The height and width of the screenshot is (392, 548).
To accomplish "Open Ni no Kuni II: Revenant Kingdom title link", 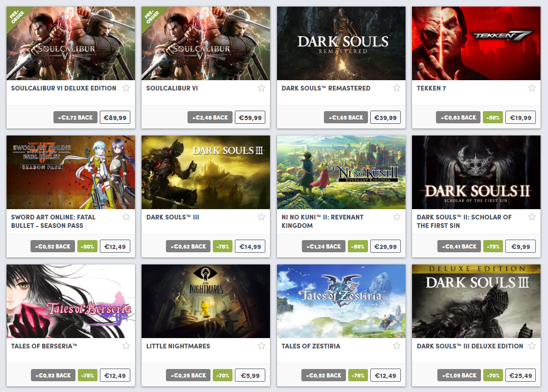I will pos(323,221).
